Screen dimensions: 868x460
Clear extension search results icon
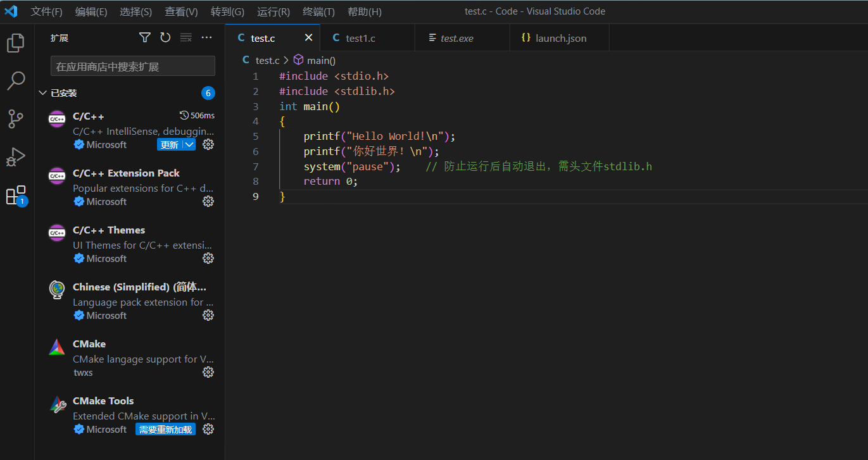[x=186, y=38]
